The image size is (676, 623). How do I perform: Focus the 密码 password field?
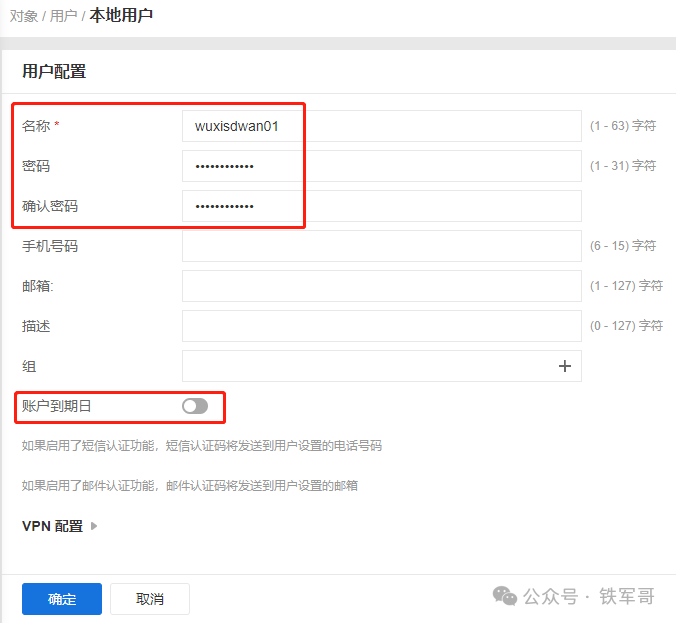[382, 166]
